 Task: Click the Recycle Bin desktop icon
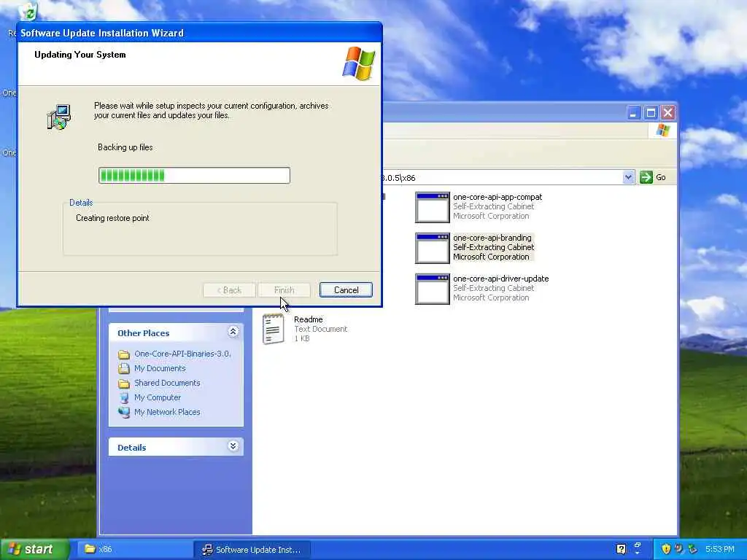click(x=28, y=11)
